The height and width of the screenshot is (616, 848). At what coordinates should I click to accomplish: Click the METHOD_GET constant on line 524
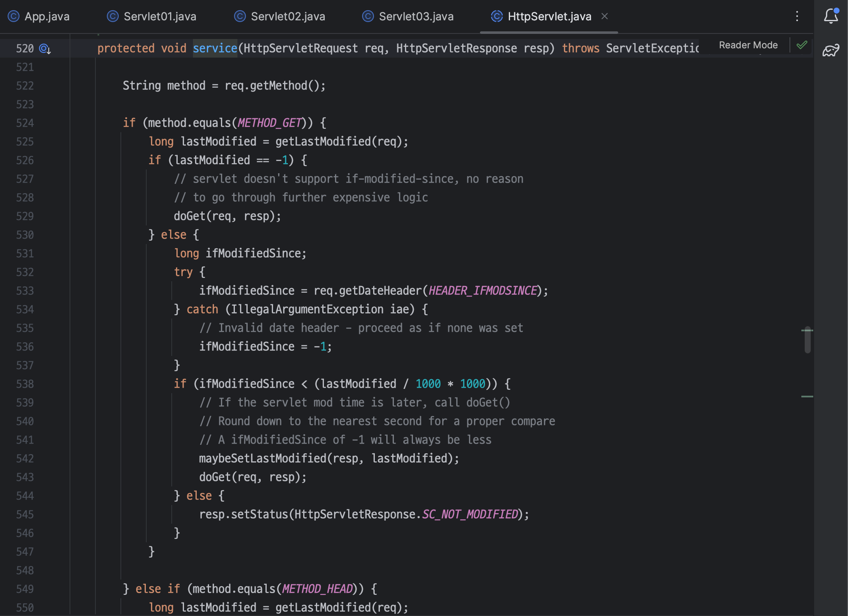[x=270, y=123]
